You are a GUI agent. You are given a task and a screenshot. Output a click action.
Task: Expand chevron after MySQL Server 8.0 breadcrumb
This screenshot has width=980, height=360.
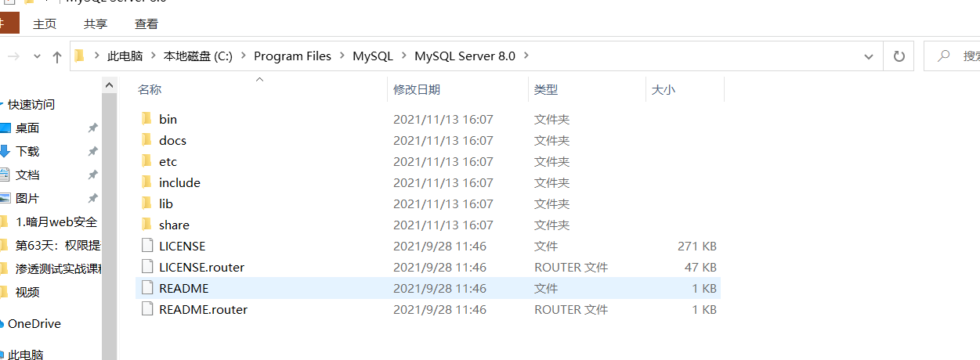coord(526,56)
